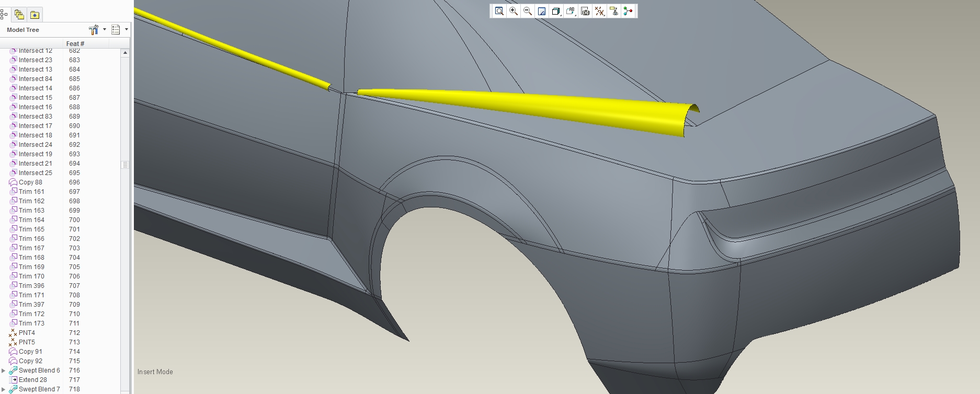
Task: Select the Intersect 84 feature
Action: [x=36, y=79]
